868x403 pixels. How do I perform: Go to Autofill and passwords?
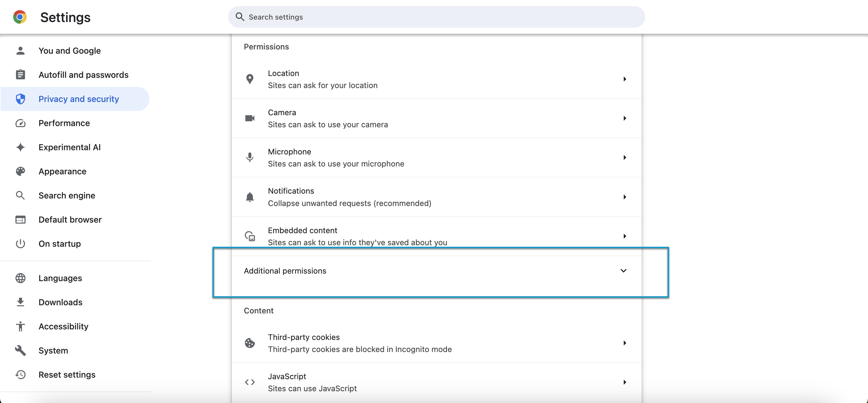83,75
